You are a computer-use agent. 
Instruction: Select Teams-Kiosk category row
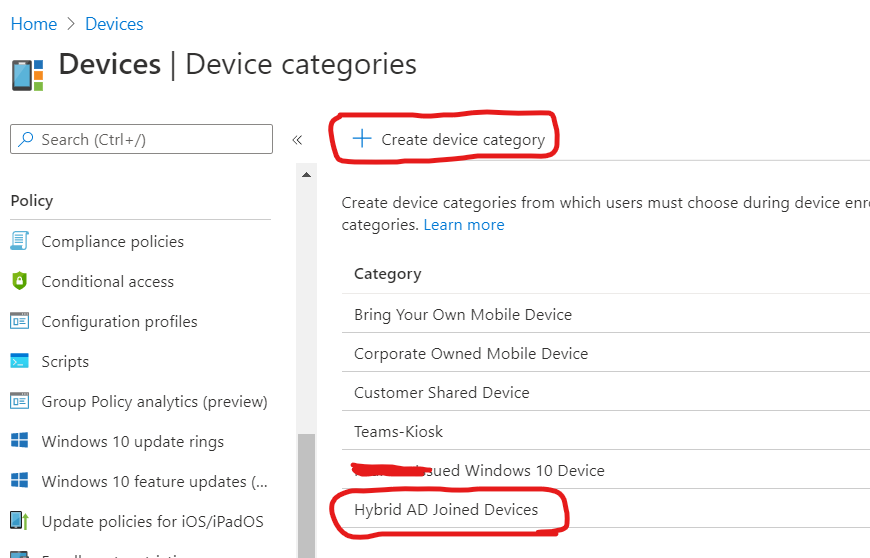(x=398, y=431)
